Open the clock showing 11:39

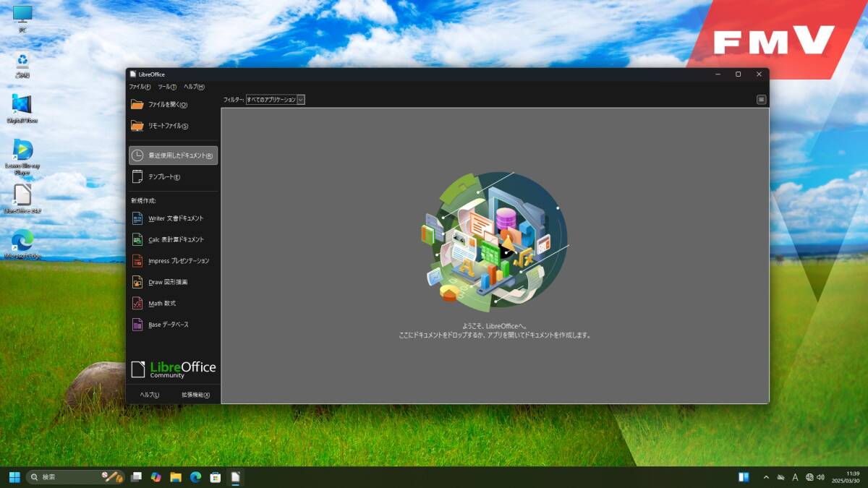845,477
